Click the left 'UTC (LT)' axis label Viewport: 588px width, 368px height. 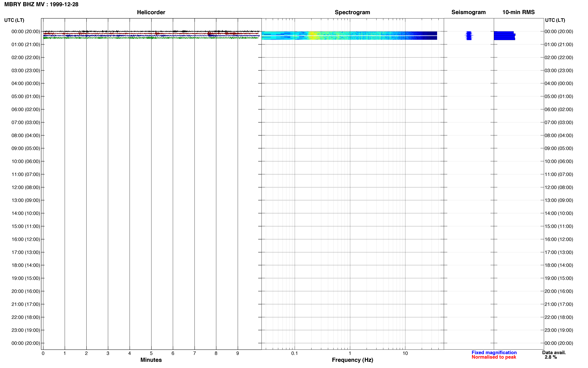tap(14, 20)
